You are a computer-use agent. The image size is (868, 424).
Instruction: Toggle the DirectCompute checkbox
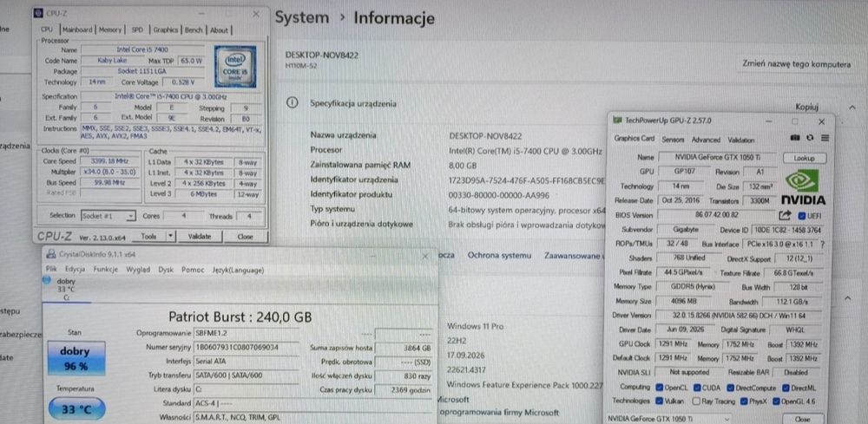click(x=731, y=388)
